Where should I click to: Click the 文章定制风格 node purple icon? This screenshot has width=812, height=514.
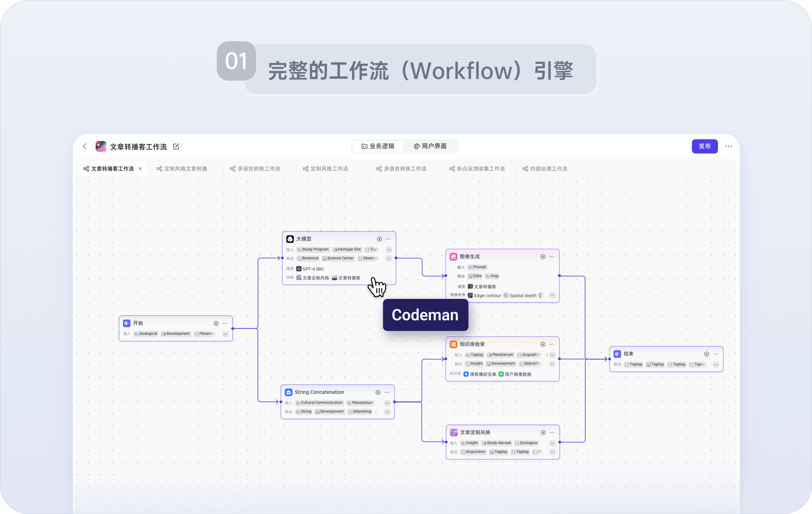coord(454,432)
